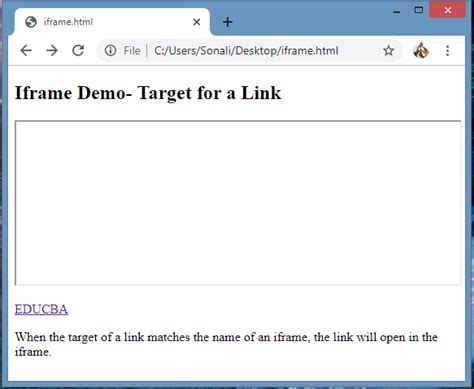This screenshot has height=389, width=474.
Task: Open a new tab with the plus button
Action: coord(227,22)
